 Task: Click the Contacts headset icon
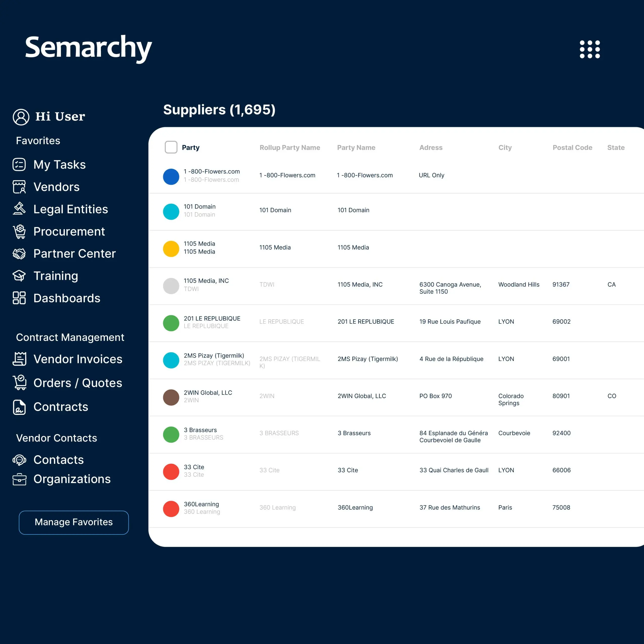pyautogui.click(x=19, y=460)
